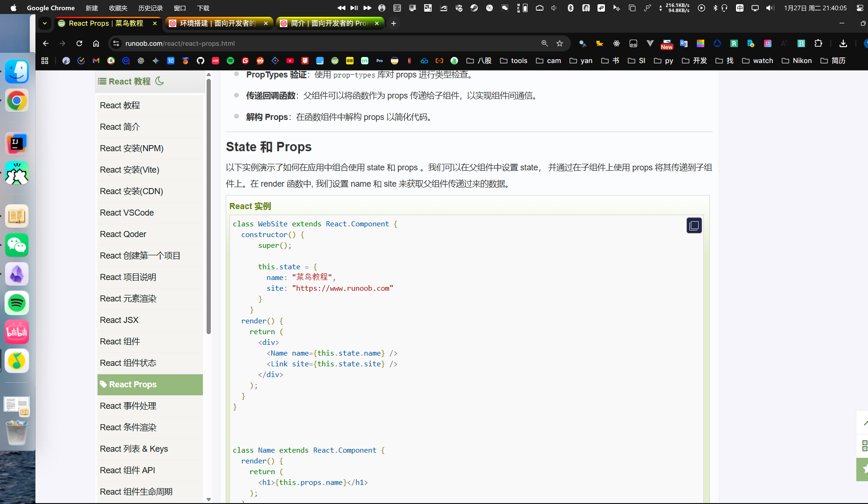Open the Chrome downloads icon
868x504 pixels.
coord(843,43)
